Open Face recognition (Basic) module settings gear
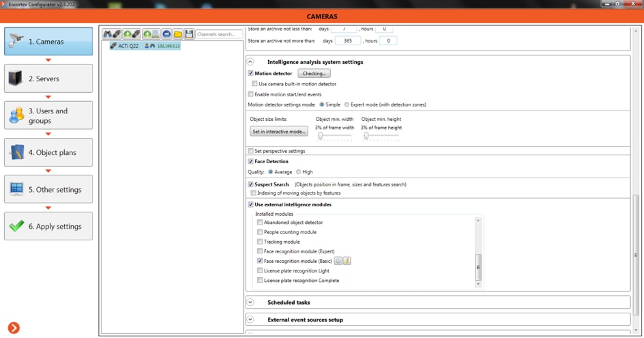The height and width of the screenshot is (338, 644). click(x=338, y=261)
